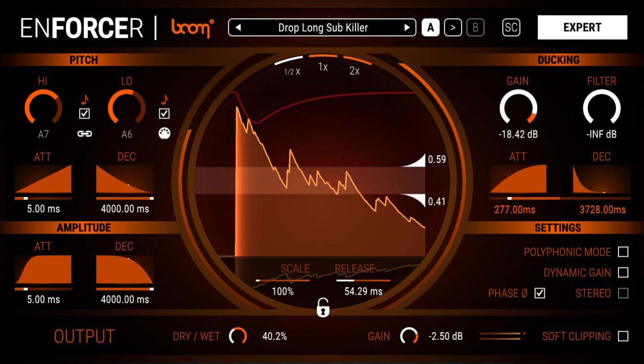
Task: Click the amplitude attack 5.00 ms value
Action: pyautogui.click(x=43, y=299)
